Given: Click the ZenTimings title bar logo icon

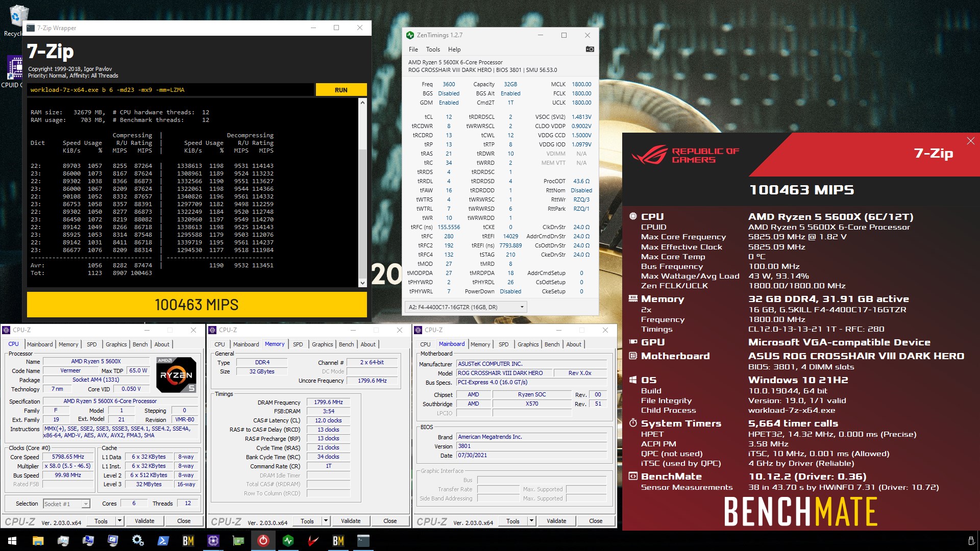Looking at the screenshot, I should pos(410,35).
